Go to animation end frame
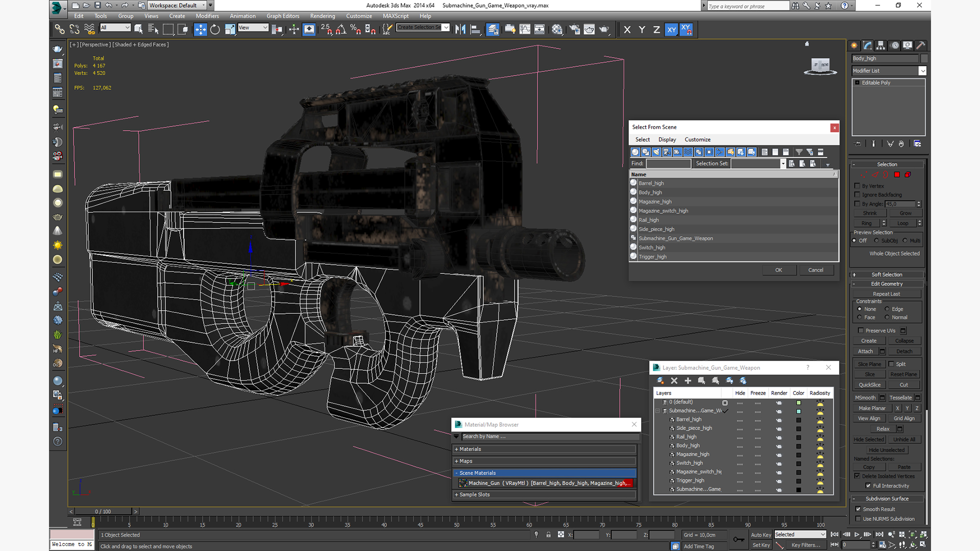Viewport: 980px width, 551px height. coord(879,535)
